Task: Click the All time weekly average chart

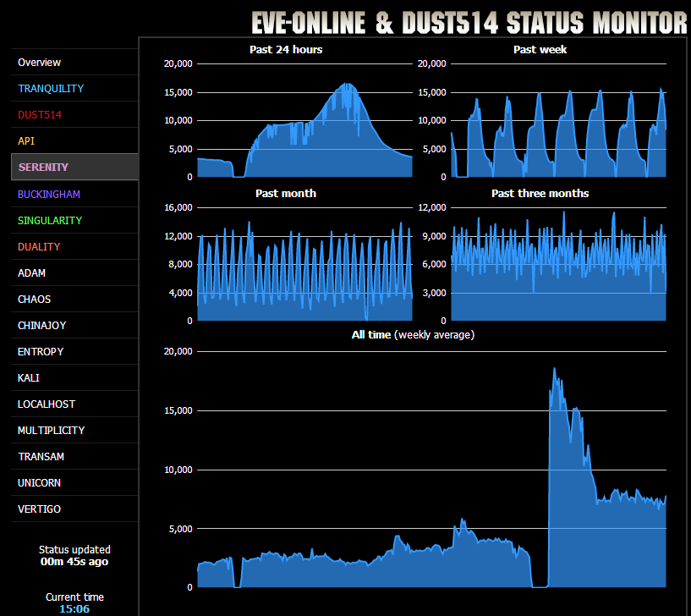Action: [x=431, y=469]
